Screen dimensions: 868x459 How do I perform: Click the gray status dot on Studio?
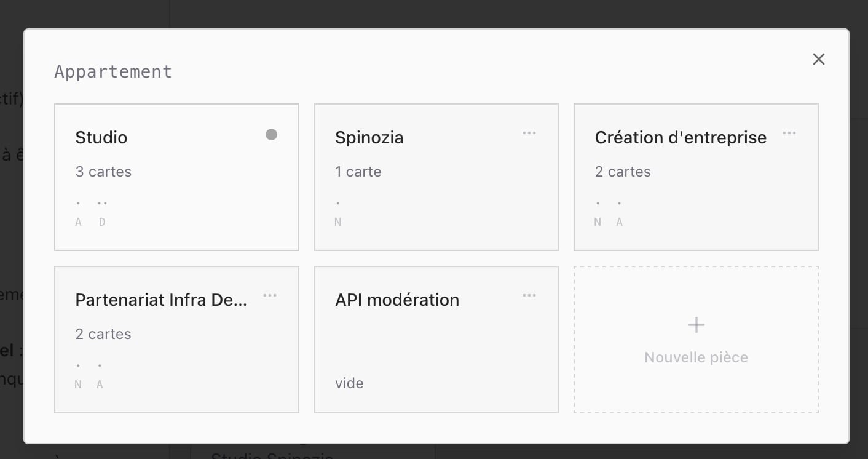pyautogui.click(x=271, y=134)
